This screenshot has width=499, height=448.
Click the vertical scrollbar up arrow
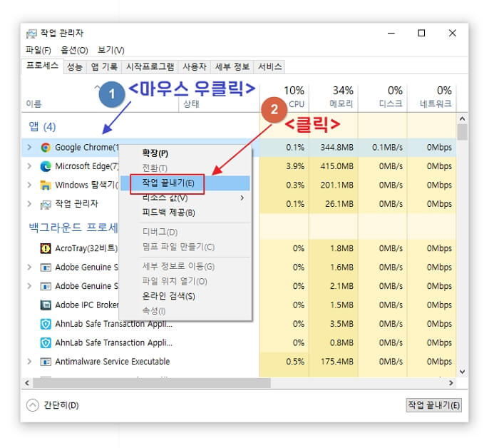(x=463, y=118)
